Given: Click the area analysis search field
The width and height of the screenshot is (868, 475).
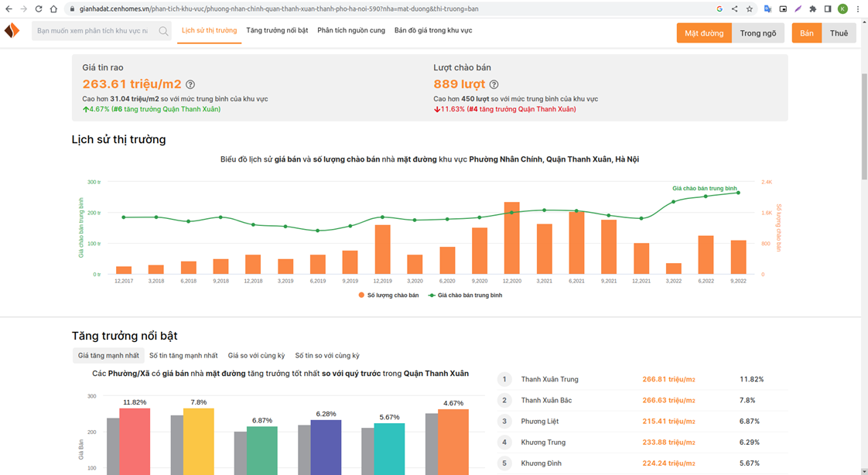Looking at the screenshot, I should pos(93,32).
